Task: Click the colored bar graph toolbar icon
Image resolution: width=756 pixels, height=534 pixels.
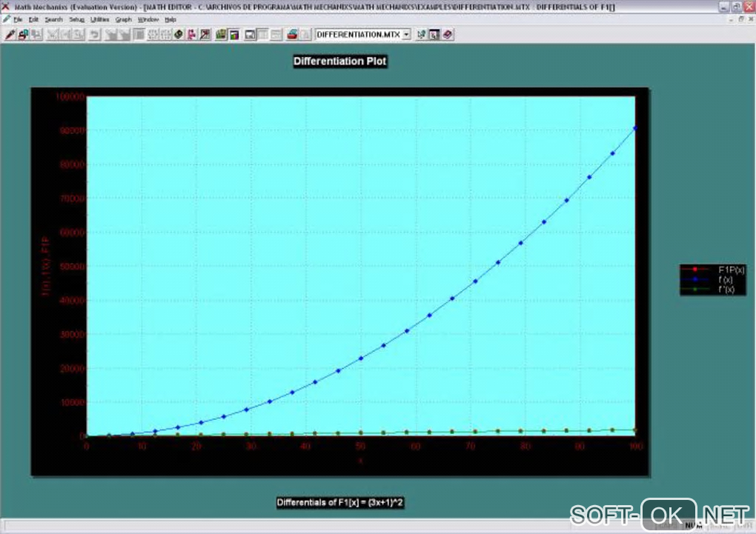Action: (x=233, y=34)
